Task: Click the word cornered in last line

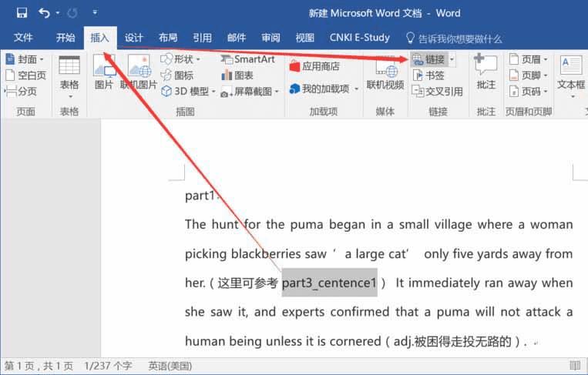Action: click(x=355, y=341)
